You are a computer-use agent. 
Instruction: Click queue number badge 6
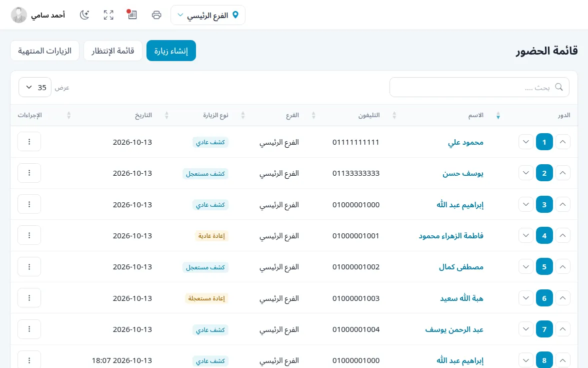tap(544, 298)
